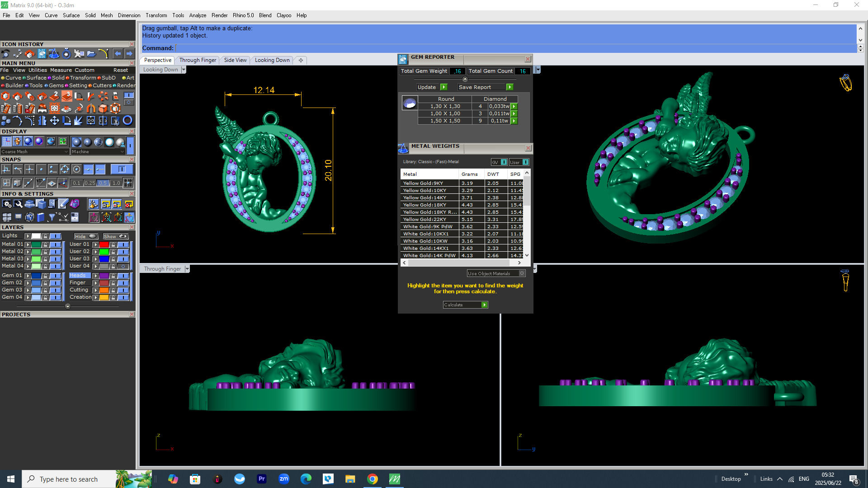The image size is (868, 488).
Task: Click the move arrows tool icon
Action: pos(54,121)
